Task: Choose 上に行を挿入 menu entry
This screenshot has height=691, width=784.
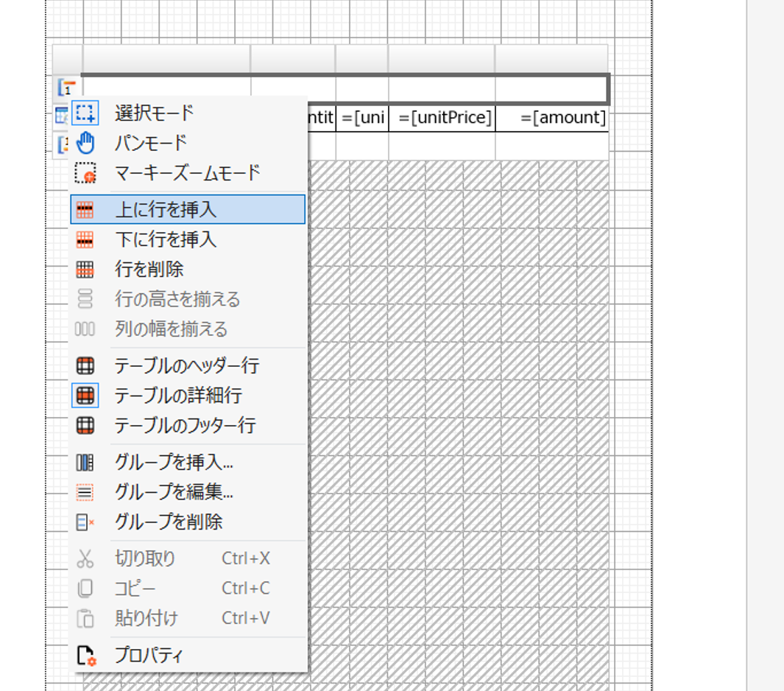Action: pyautogui.click(x=188, y=209)
